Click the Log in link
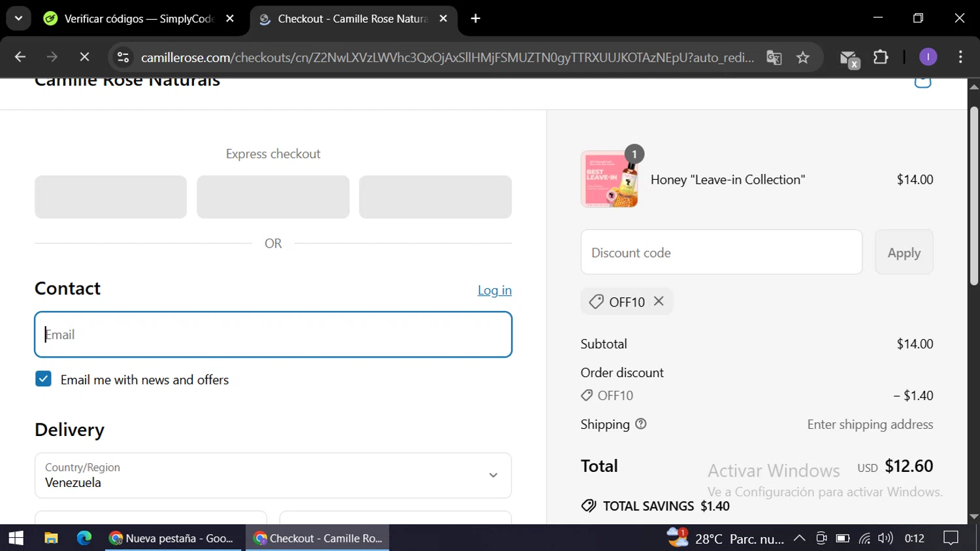980x551 pixels. pyautogui.click(x=495, y=290)
